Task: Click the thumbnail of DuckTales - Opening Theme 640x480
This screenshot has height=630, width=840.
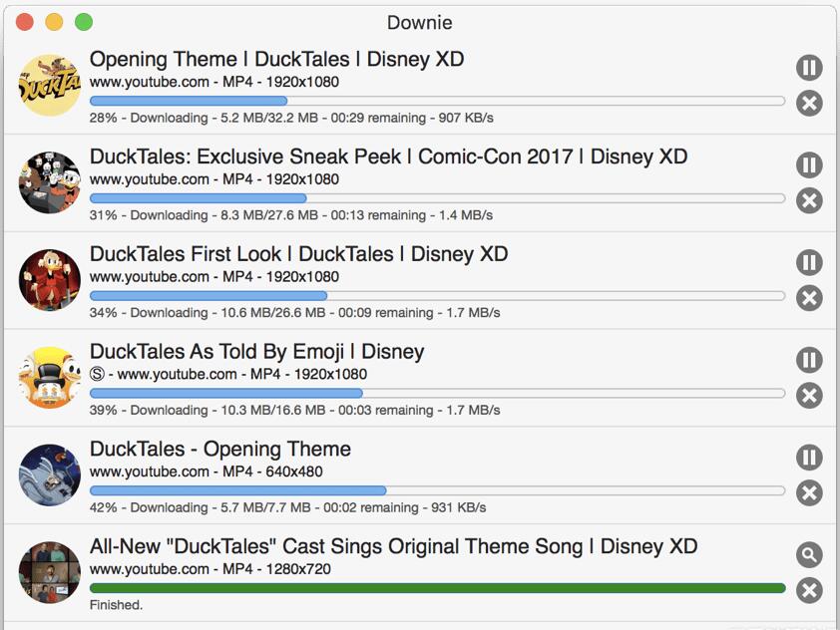Action: (x=49, y=474)
